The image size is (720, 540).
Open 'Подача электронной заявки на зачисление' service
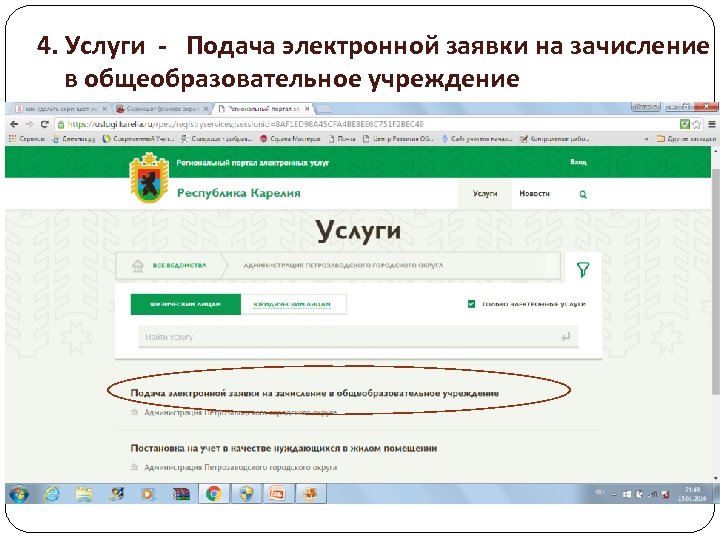pyautogui.click(x=315, y=393)
